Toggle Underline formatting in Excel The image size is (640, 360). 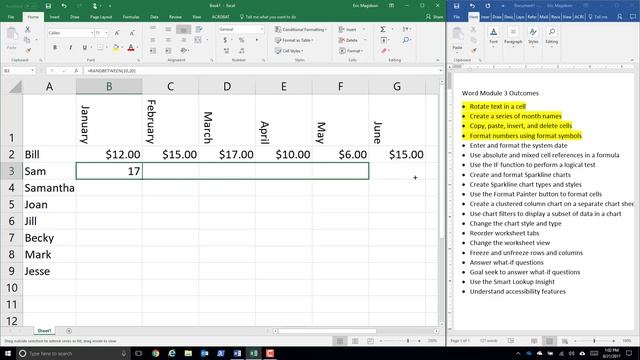coord(84,48)
